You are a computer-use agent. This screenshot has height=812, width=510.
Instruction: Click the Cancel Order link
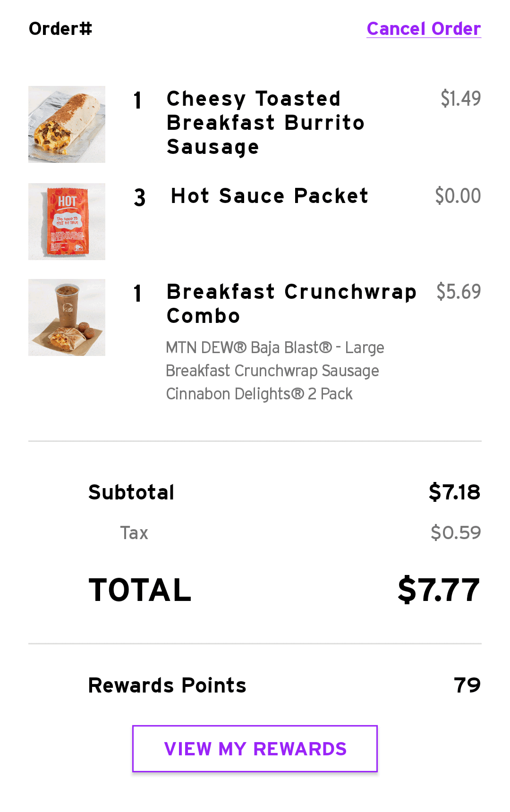424,29
